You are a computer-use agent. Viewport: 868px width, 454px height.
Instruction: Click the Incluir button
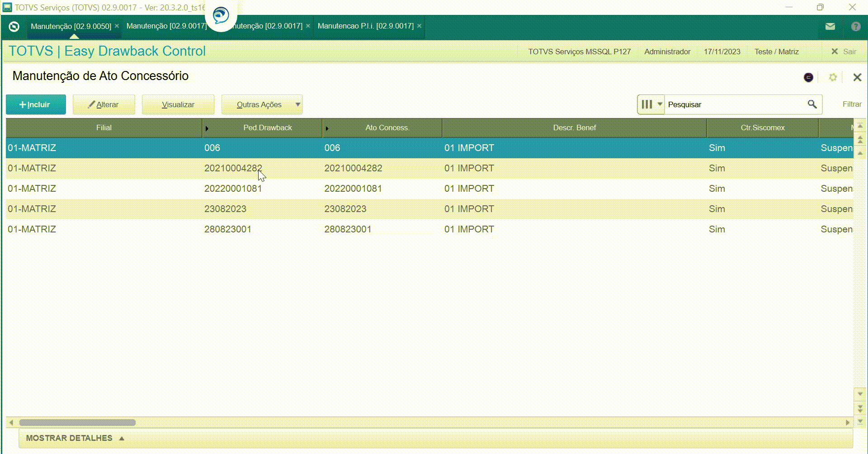coord(36,104)
